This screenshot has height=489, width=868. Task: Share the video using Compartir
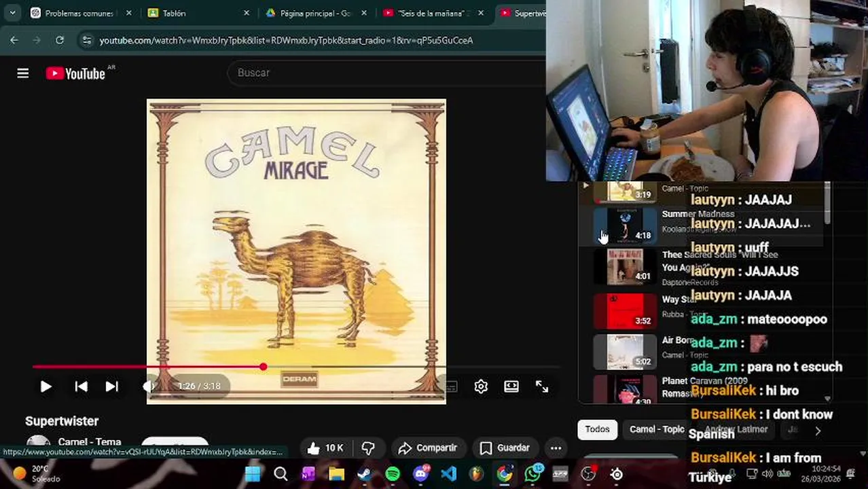click(x=428, y=448)
